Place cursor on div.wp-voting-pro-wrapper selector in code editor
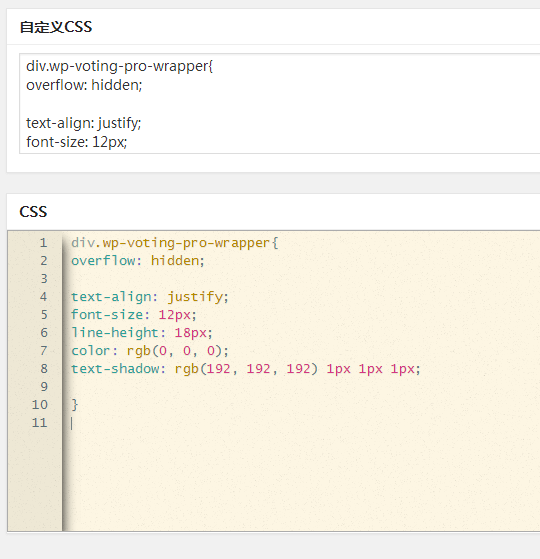The width and height of the screenshot is (540, 559). (171, 243)
